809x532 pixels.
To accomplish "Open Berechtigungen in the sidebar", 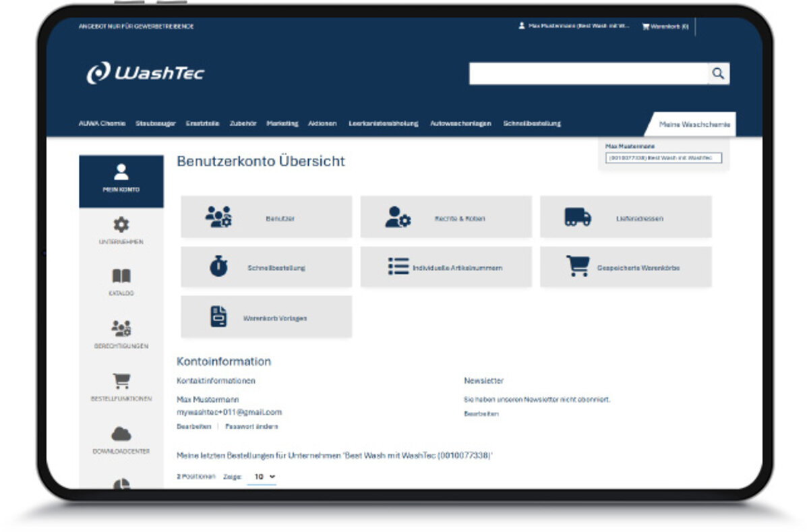I will 121,336.
